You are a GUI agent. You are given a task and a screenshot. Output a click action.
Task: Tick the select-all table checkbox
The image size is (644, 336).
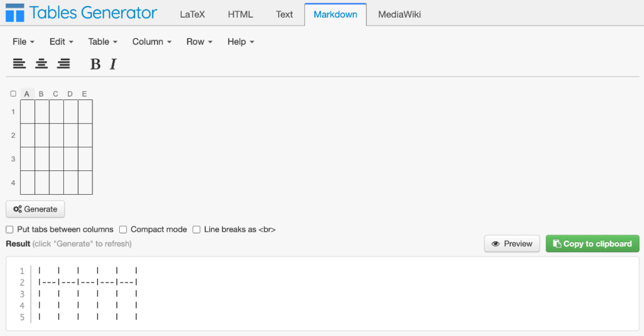[x=13, y=94]
